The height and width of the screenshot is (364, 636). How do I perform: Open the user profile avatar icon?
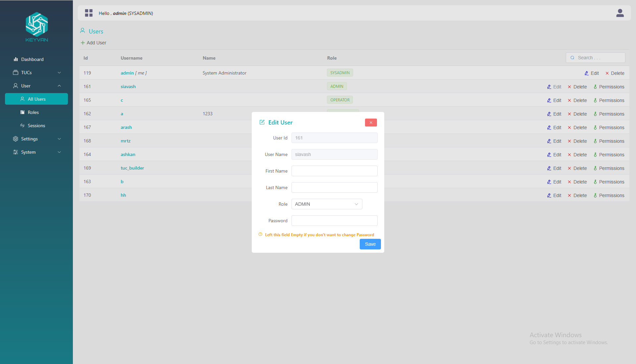pyautogui.click(x=620, y=13)
